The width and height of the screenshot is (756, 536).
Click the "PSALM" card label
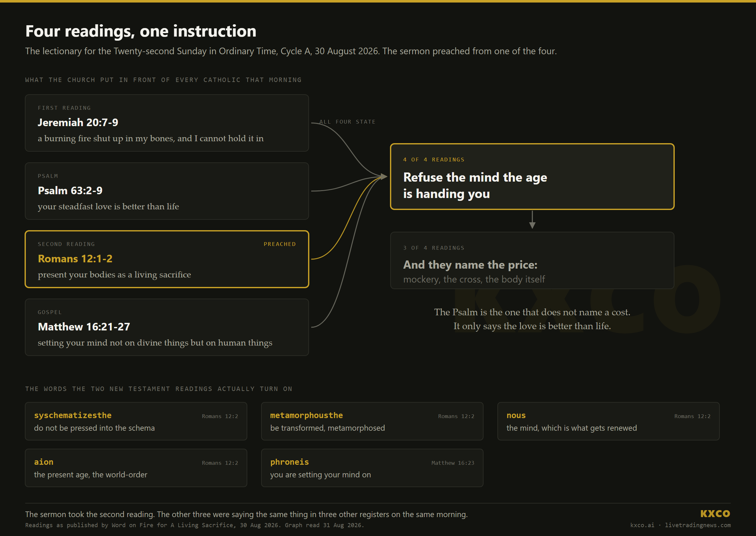point(48,176)
